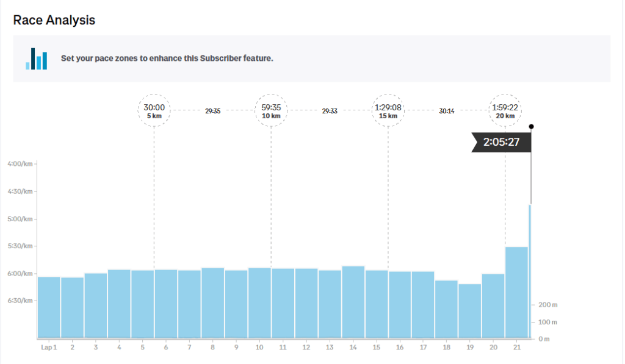625x364 pixels.
Task: Click the Set your pace zones message
Action: point(167,59)
